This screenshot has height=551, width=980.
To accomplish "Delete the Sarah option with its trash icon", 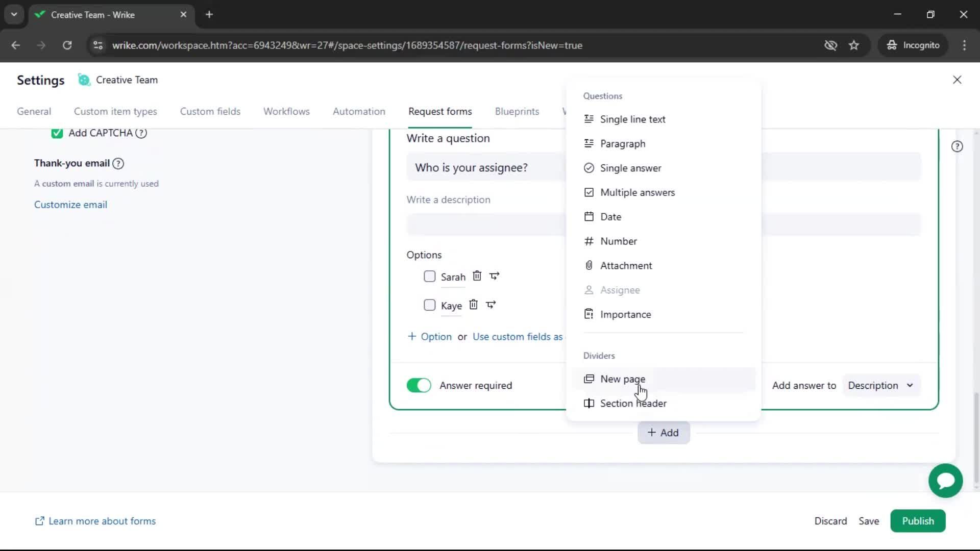I will coord(477,276).
